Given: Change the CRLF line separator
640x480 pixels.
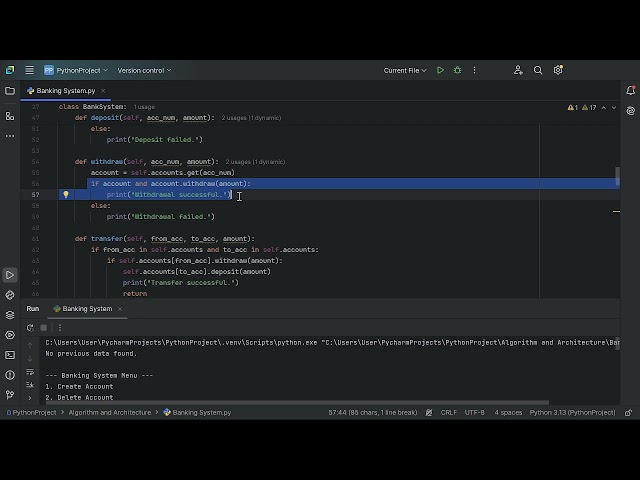Looking at the screenshot, I should point(449,413).
